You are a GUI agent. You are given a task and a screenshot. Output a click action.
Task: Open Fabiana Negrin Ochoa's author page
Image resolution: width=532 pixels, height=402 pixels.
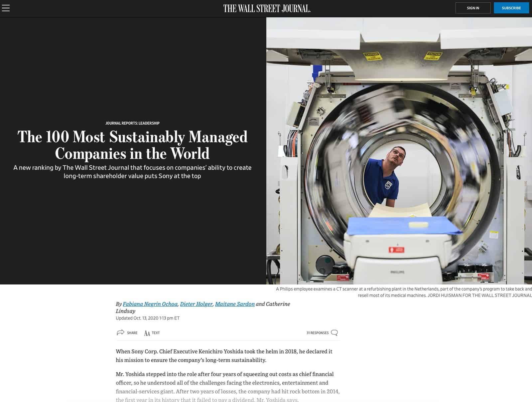pos(150,304)
